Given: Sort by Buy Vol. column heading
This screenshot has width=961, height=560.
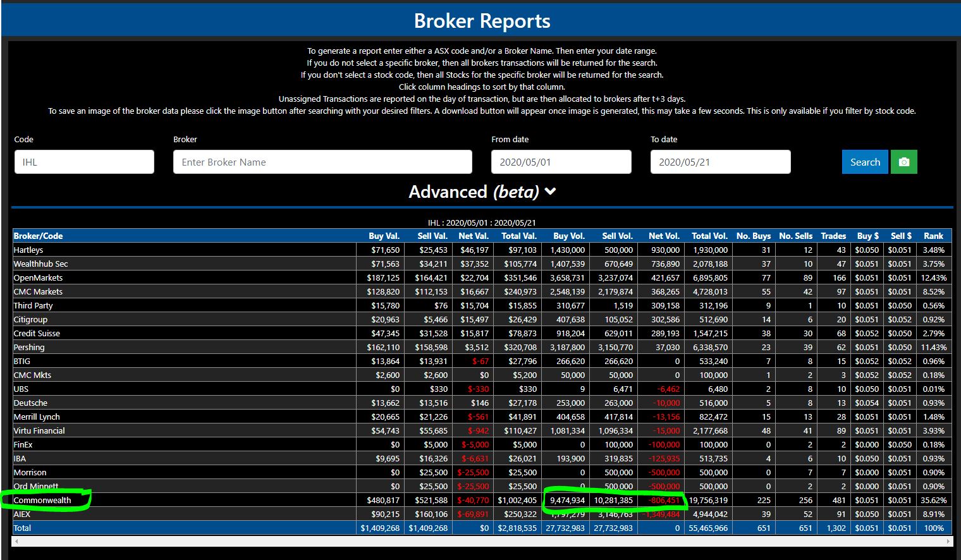Looking at the screenshot, I should coord(569,236).
